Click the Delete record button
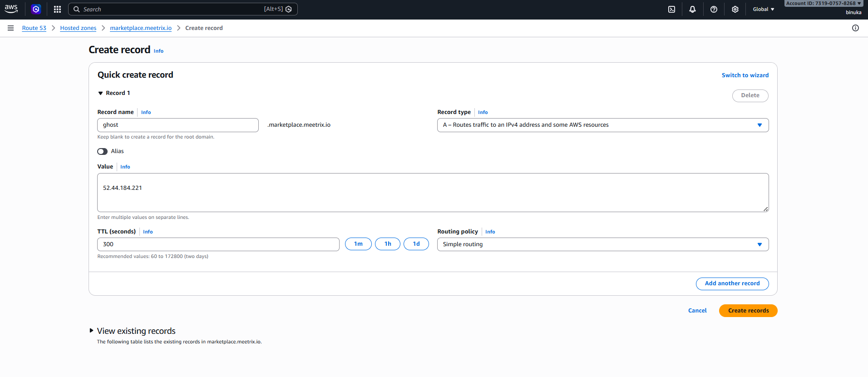868x377 pixels. coord(750,95)
